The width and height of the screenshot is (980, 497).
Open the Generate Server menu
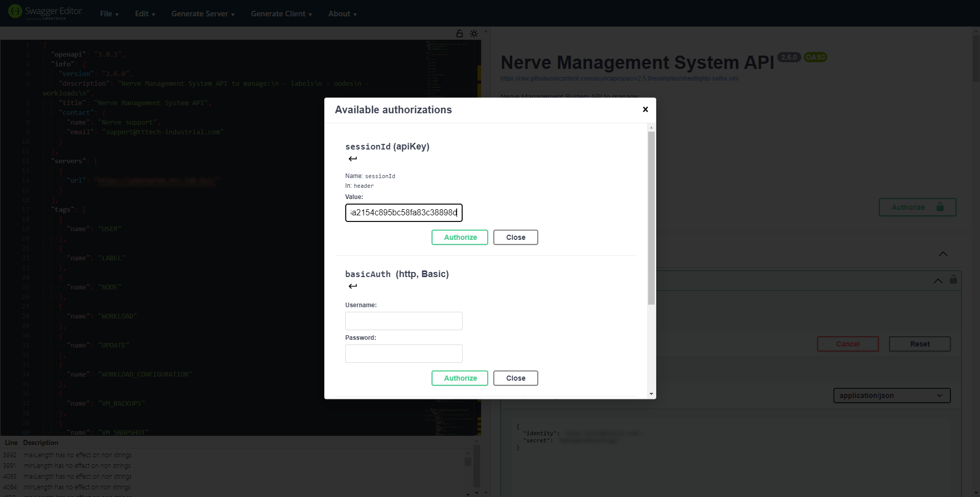pyautogui.click(x=202, y=14)
